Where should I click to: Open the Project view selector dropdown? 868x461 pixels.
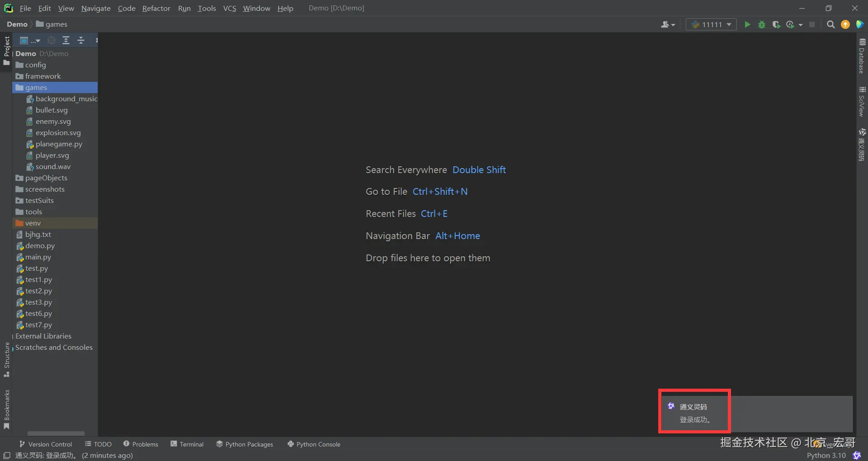click(30, 40)
